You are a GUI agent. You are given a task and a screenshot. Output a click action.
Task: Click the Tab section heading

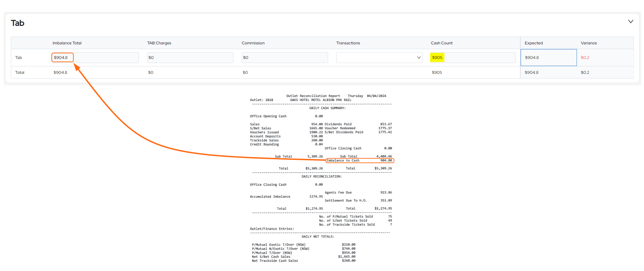click(x=18, y=23)
